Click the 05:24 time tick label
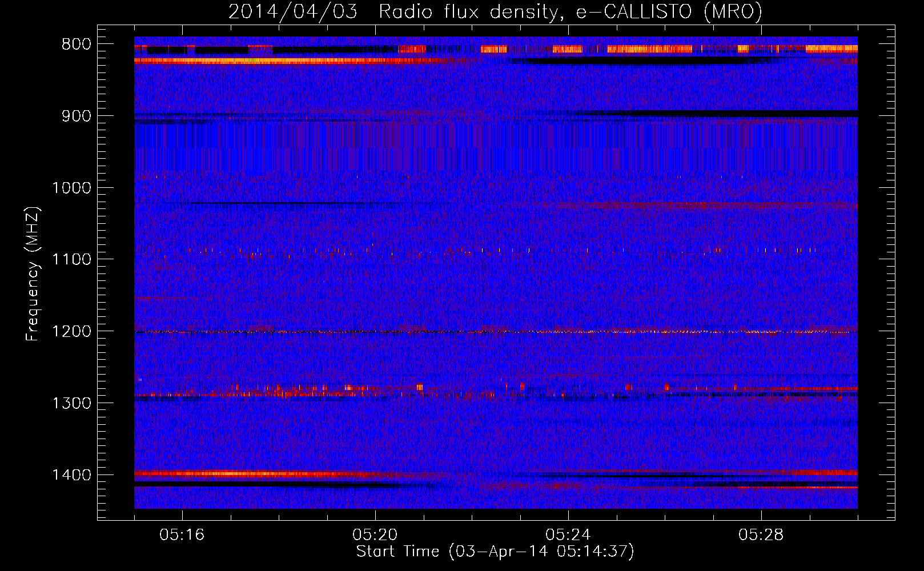This screenshot has height=571, width=924. click(x=568, y=535)
